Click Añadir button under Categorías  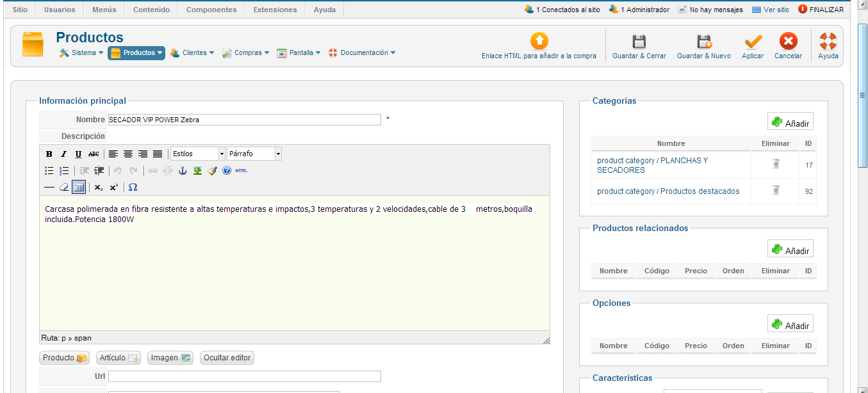pos(790,122)
